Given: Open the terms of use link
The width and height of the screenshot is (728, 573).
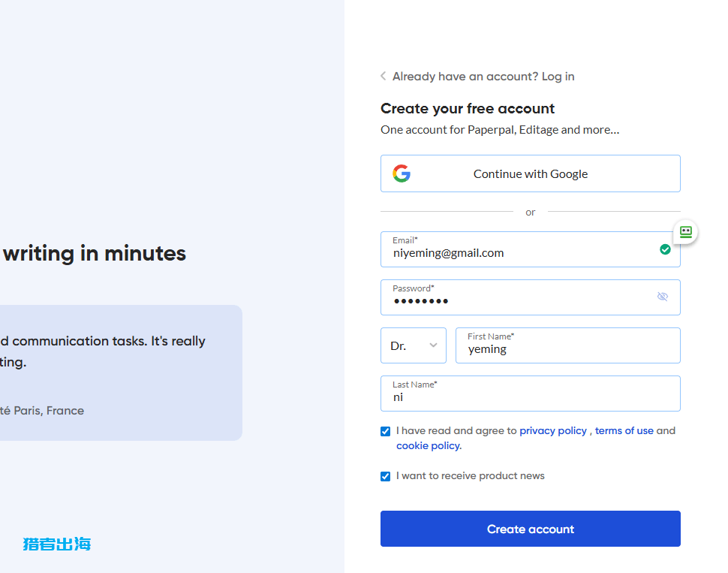Looking at the screenshot, I should (624, 431).
